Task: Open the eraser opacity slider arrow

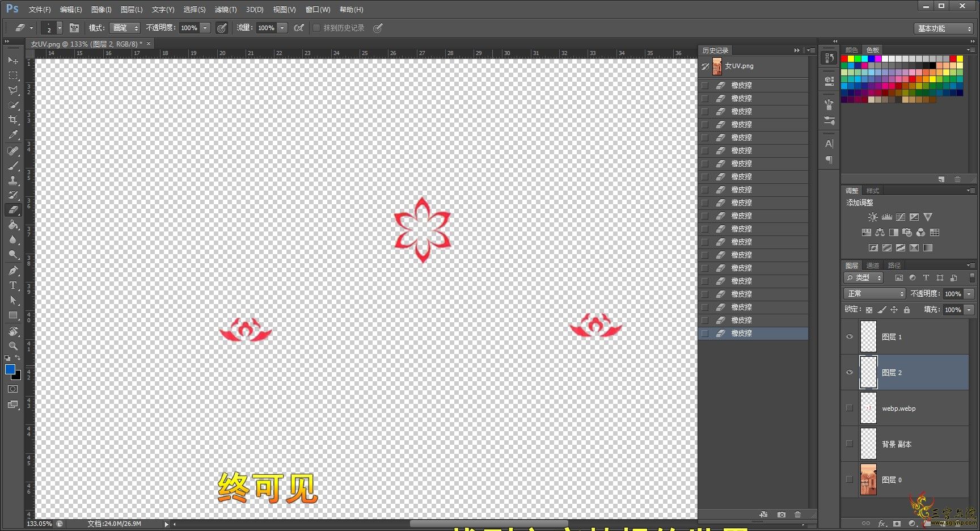Action: pos(205,28)
